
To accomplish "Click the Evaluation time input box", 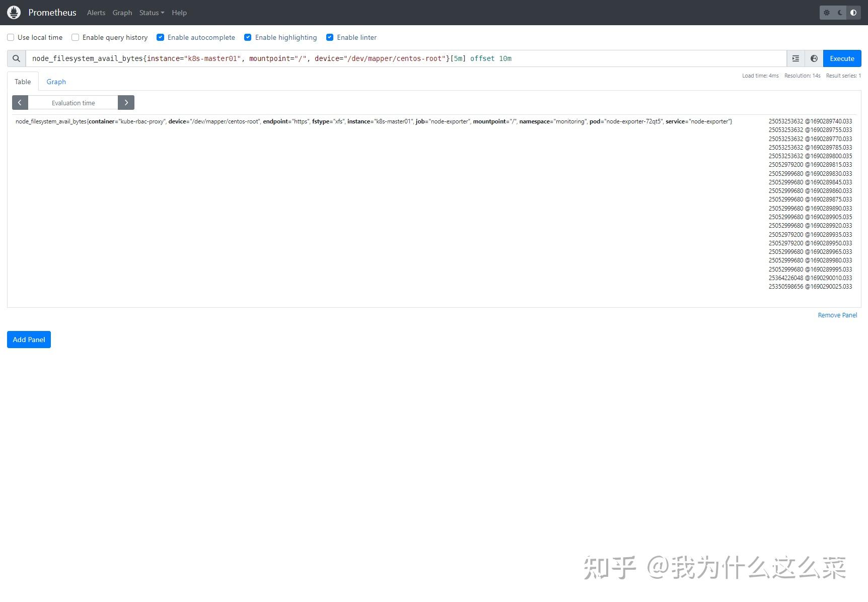I will point(73,103).
